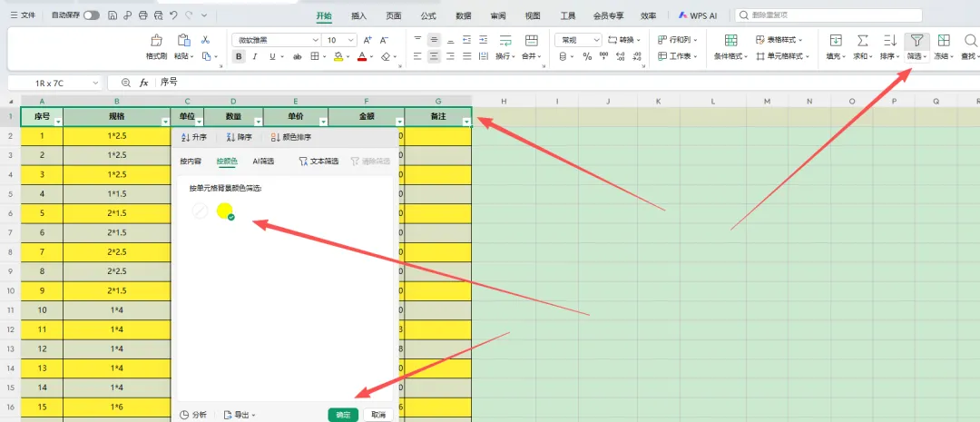Image resolution: width=980 pixels, height=422 pixels.
Task: Toggle the AutoSave (自动保存) switch
Action: pyautogui.click(x=92, y=15)
